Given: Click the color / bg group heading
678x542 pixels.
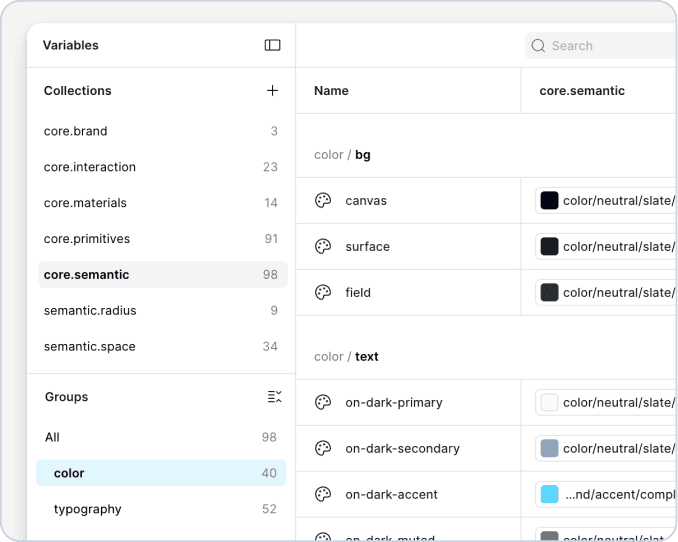Looking at the screenshot, I should click(x=342, y=155).
